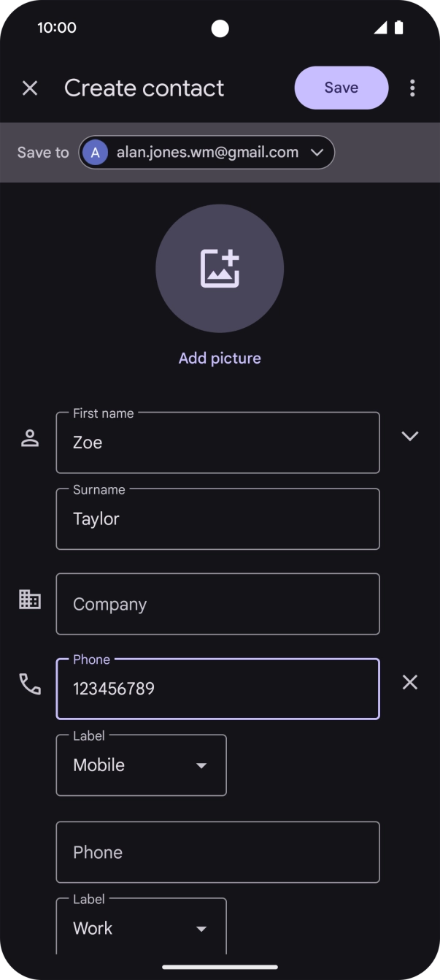
Task: Click the Phone field with 123456789
Action: pyautogui.click(x=217, y=689)
